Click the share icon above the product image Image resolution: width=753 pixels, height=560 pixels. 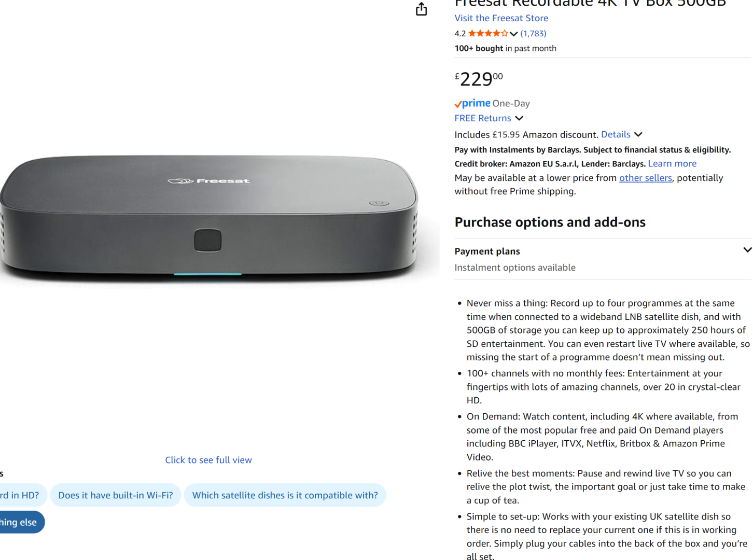421,9
